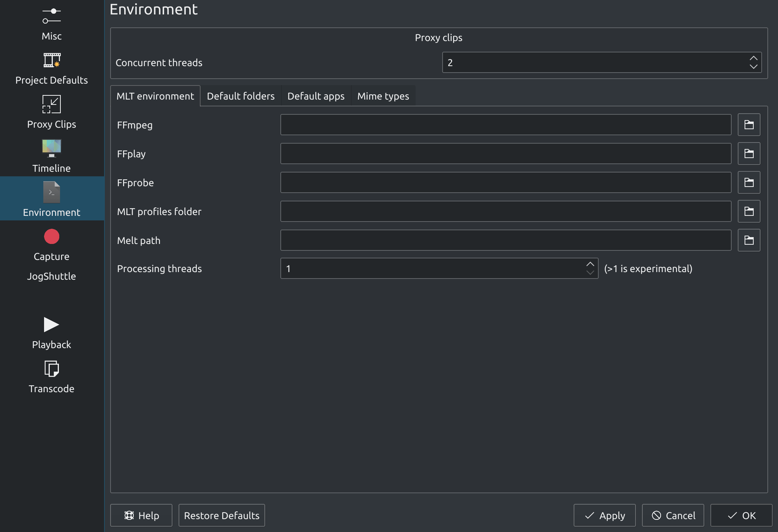
Task: Focus the Melt path input field
Action: pyautogui.click(x=506, y=240)
